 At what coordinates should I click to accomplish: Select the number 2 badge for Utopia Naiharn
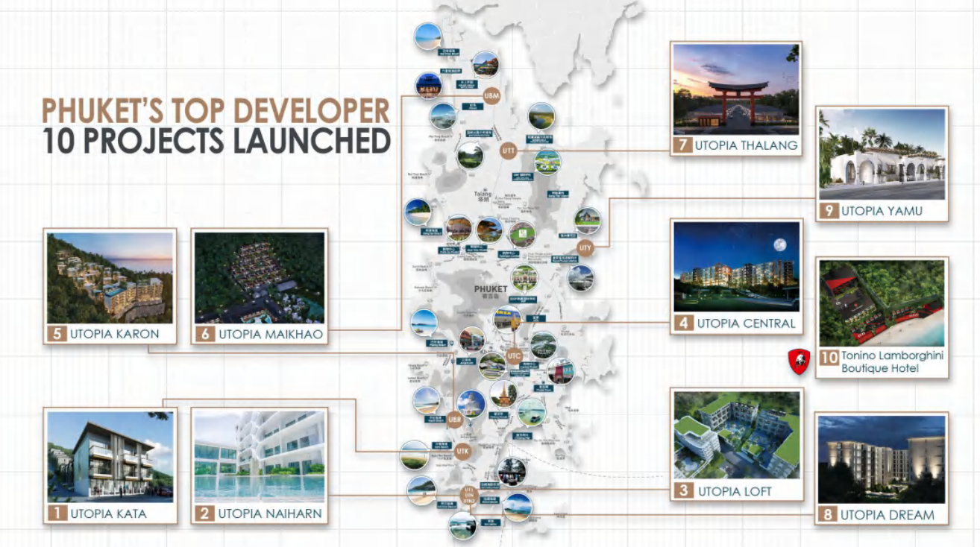[204, 513]
